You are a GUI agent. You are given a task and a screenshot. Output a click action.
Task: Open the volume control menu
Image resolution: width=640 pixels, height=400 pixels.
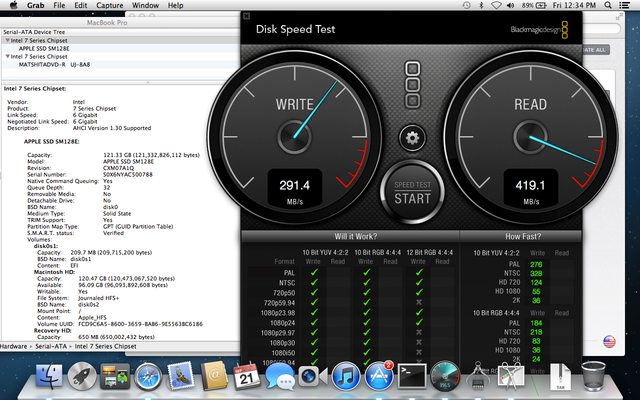[511, 5]
